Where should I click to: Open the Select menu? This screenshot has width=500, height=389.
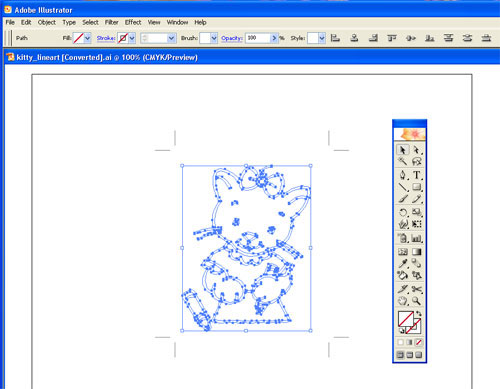coord(90,22)
